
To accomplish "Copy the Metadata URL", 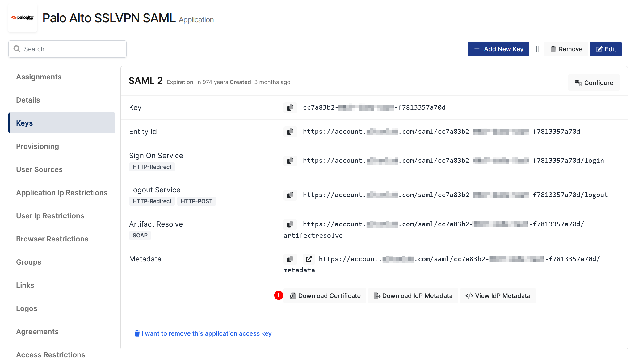I will click(x=290, y=259).
